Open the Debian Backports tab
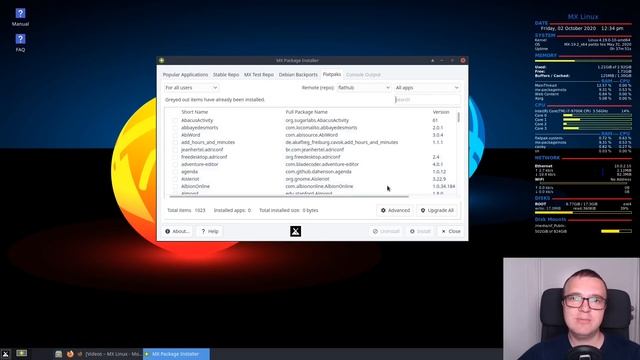This screenshot has height=360, width=640. [298, 75]
